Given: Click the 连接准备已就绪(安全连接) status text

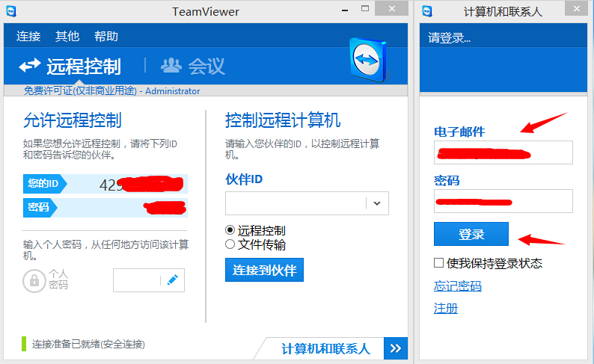Looking at the screenshot, I should pyautogui.click(x=88, y=344).
